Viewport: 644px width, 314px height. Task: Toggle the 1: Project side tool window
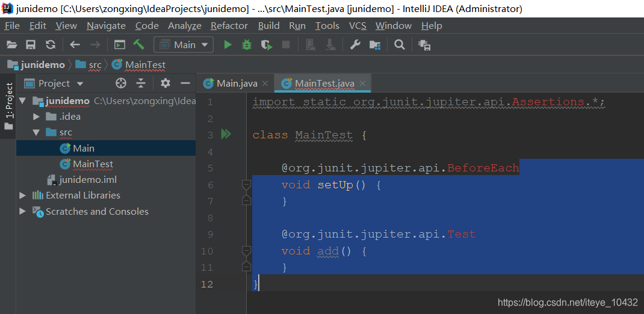click(8, 106)
